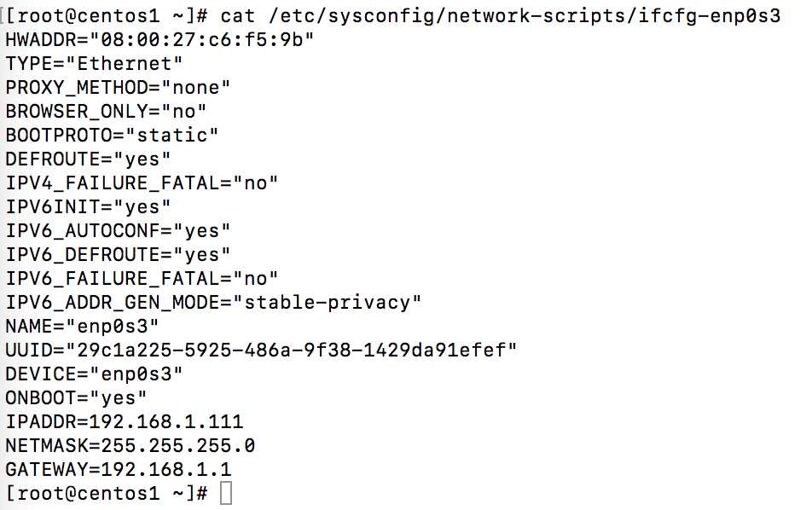Click the DEFROUTE="yes" line
The height and width of the screenshot is (510, 812).
click(88, 159)
